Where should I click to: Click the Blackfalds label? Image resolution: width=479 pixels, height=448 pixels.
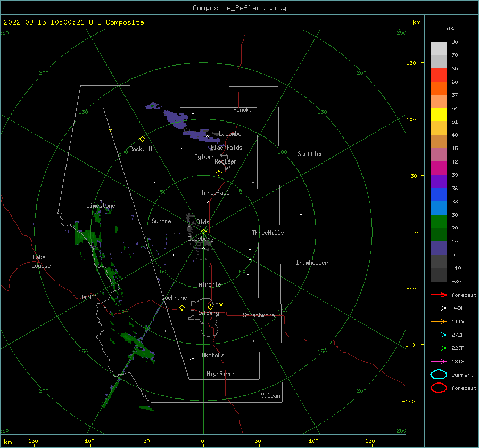226,148
